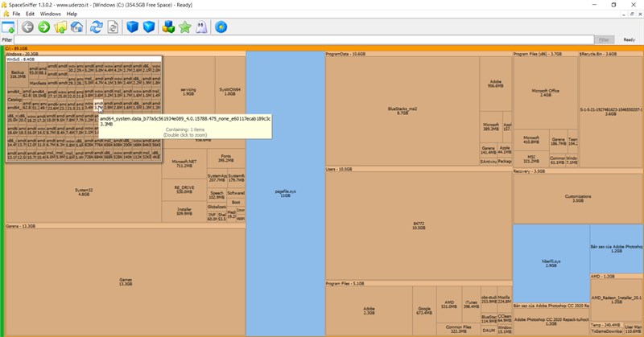Click the 'ProgramData - 10.6GB' folder header
The height and width of the screenshot is (337, 644).
point(419,54)
